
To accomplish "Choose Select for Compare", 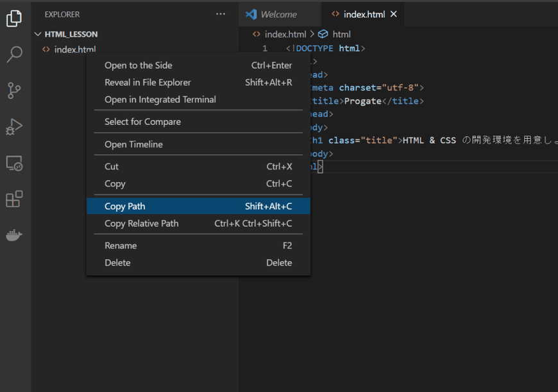I will pyautogui.click(x=198, y=122).
